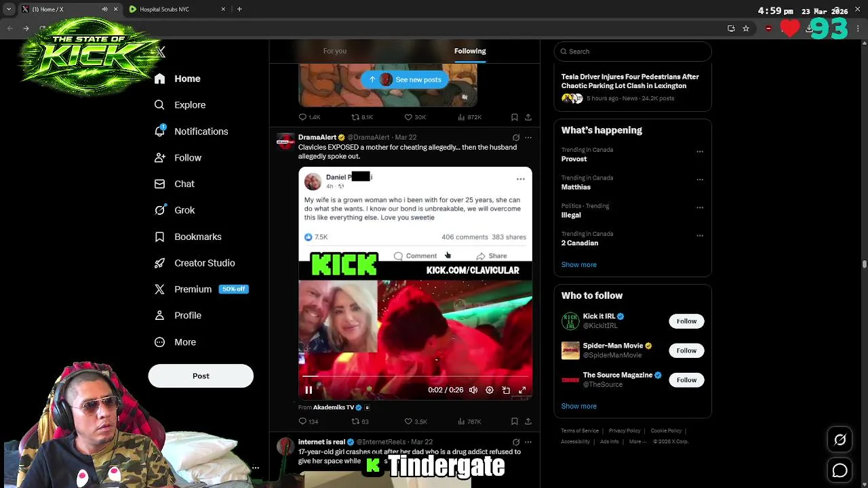Mute the Home / X tab audio
Viewport: 868px width, 488px height.
(104, 9)
